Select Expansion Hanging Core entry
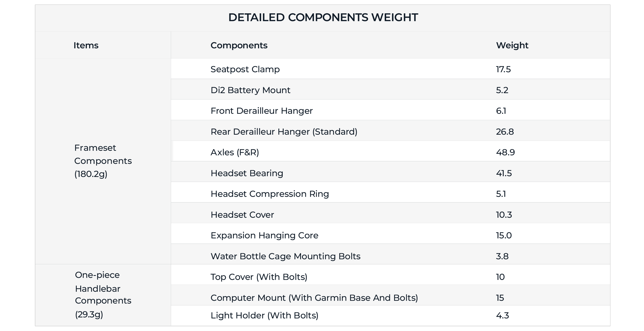644x331 pixels. click(264, 235)
